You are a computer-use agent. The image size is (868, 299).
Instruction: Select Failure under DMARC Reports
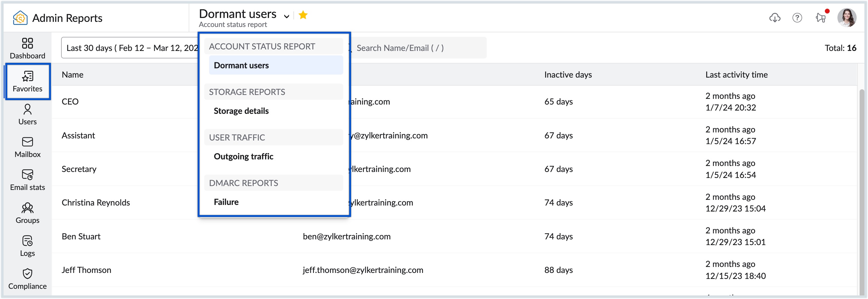coord(276,202)
